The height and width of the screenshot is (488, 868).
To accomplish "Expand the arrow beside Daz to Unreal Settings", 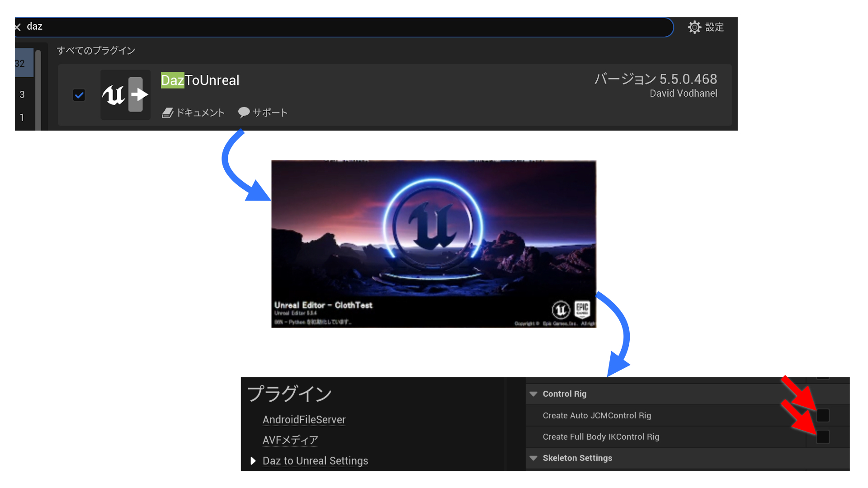I will 253,461.
